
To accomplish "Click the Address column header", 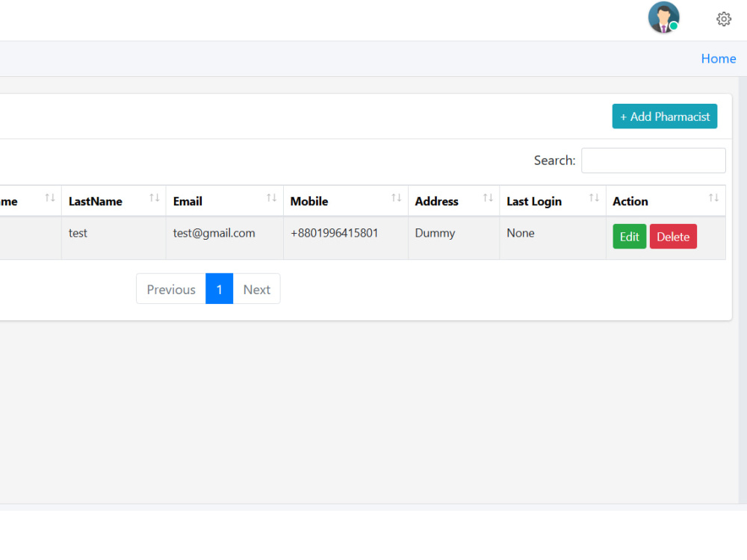I will point(454,202).
